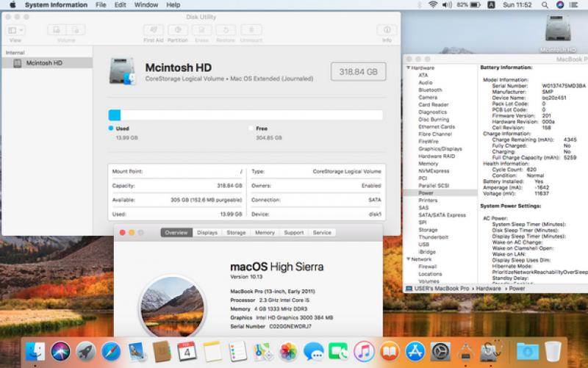Click the volume icon in menu bar
The height and width of the screenshot is (368, 588).
coord(447,5)
